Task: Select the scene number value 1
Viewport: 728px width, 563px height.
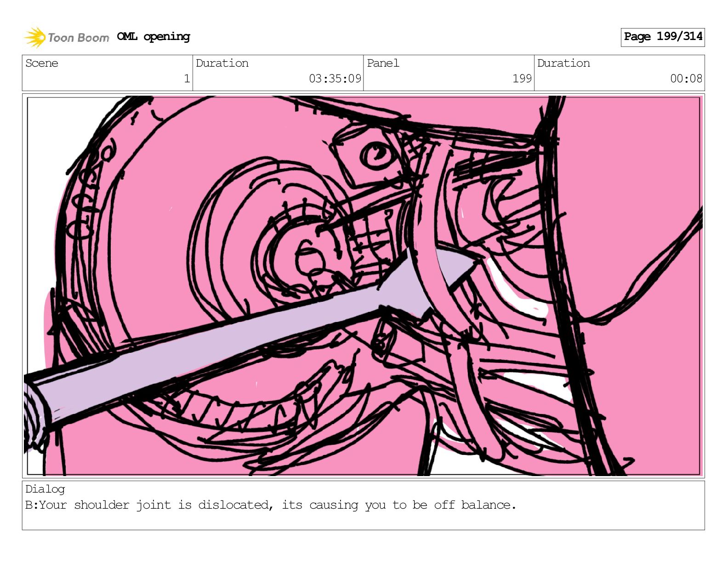Action: 187,79
